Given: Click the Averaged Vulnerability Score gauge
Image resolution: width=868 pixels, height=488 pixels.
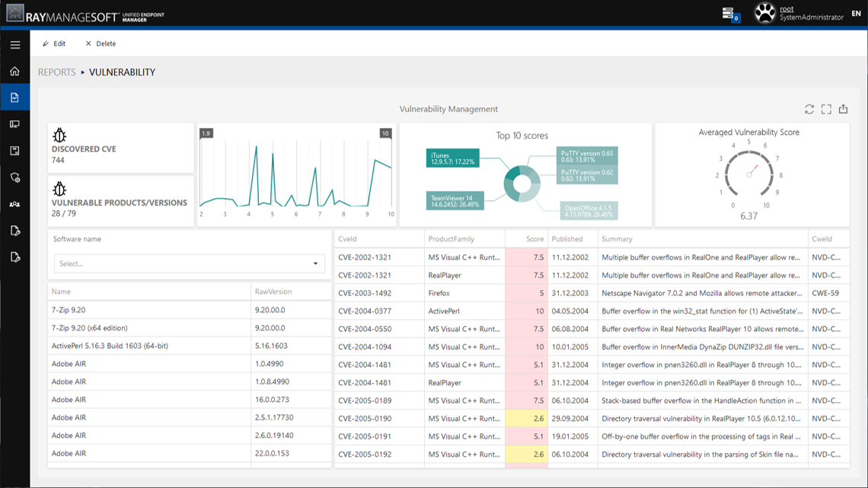Looking at the screenshot, I should point(748,173).
